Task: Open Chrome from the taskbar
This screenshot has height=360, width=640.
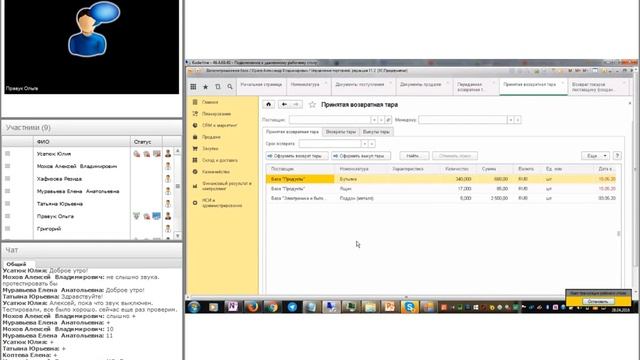Action: 272,307
